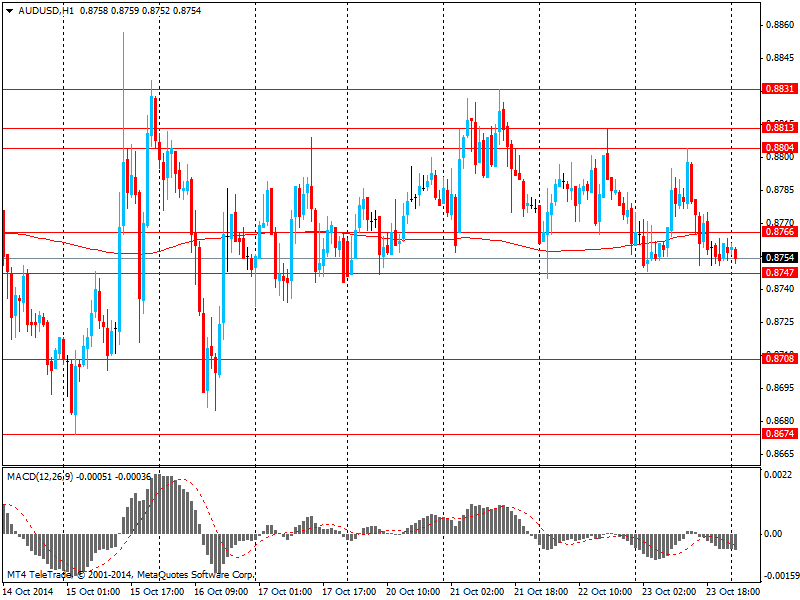This screenshot has height=600, width=800.
Task: Click the 0.8747 red price level label
Action: (x=779, y=273)
